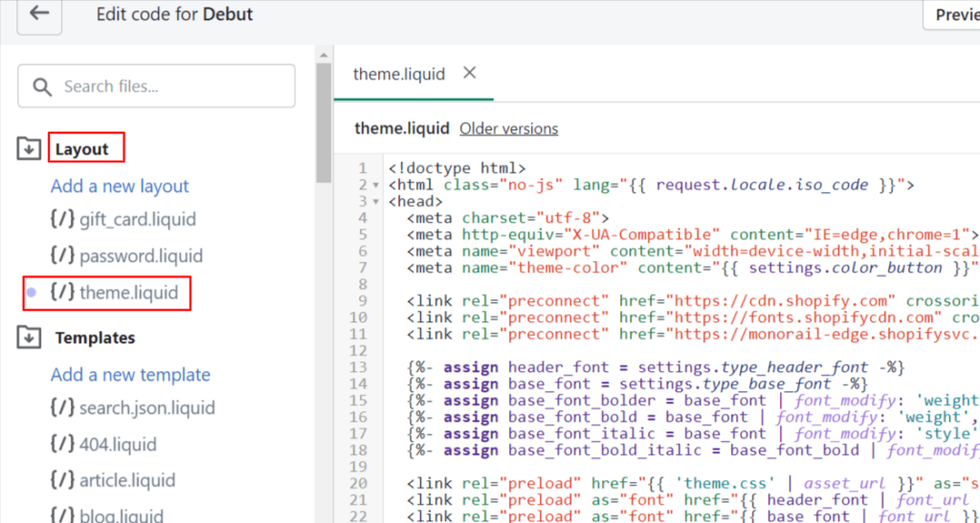Viewport: 980px width, 523px height.
Task: Click the Preview button
Action: coord(952,14)
